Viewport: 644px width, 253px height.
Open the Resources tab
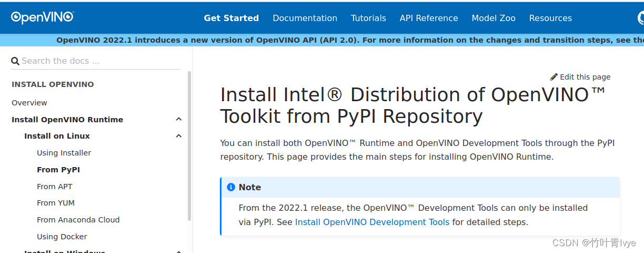(x=550, y=18)
